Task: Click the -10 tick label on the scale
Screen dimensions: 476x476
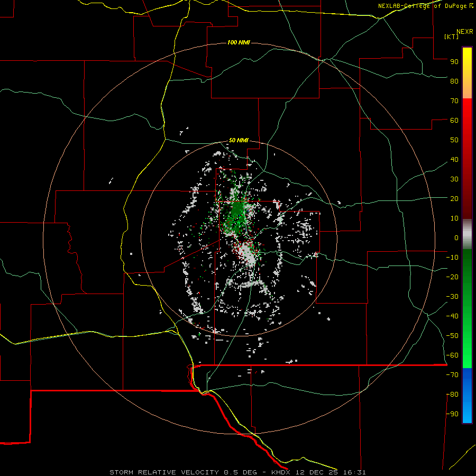Action: pos(452,258)
